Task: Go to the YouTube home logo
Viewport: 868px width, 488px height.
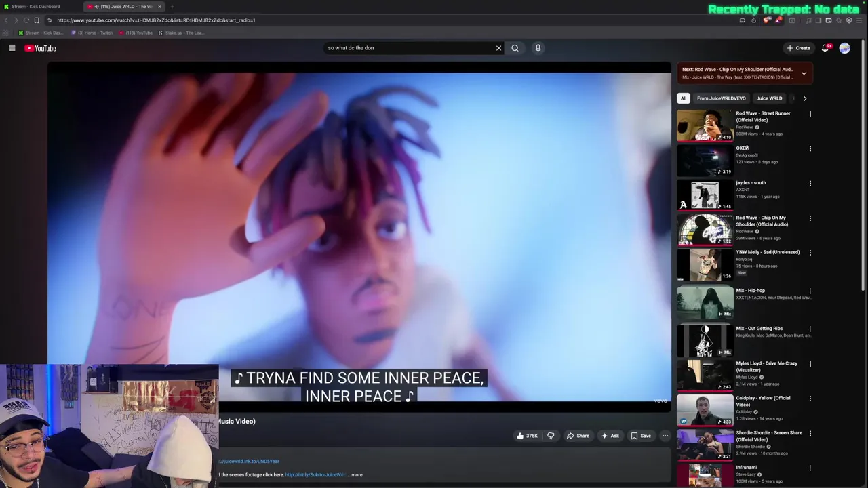Action: [41, 48]
